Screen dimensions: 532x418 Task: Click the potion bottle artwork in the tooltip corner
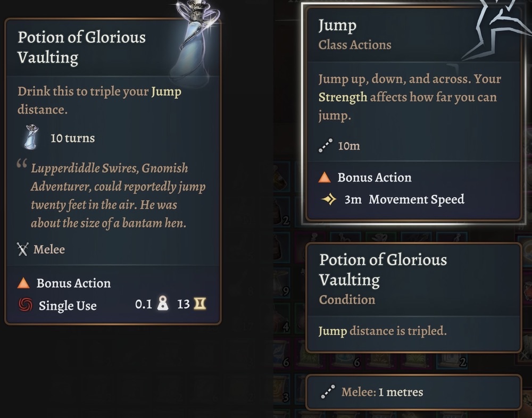tap(194, 40)
